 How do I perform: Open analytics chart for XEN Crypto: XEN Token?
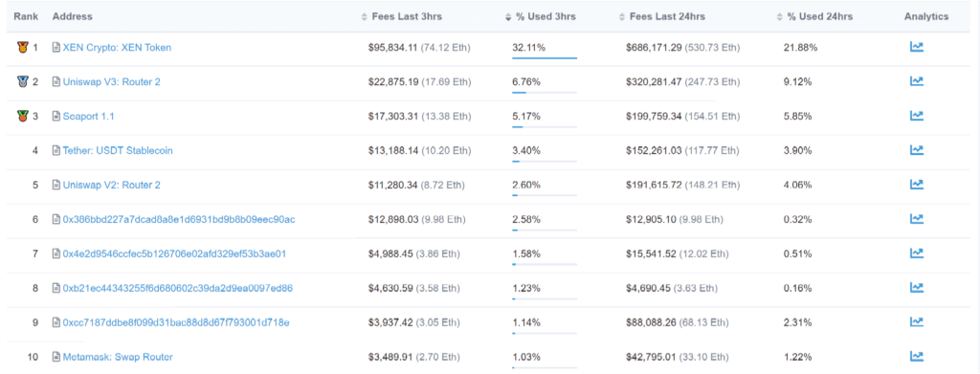click(916, 47)
